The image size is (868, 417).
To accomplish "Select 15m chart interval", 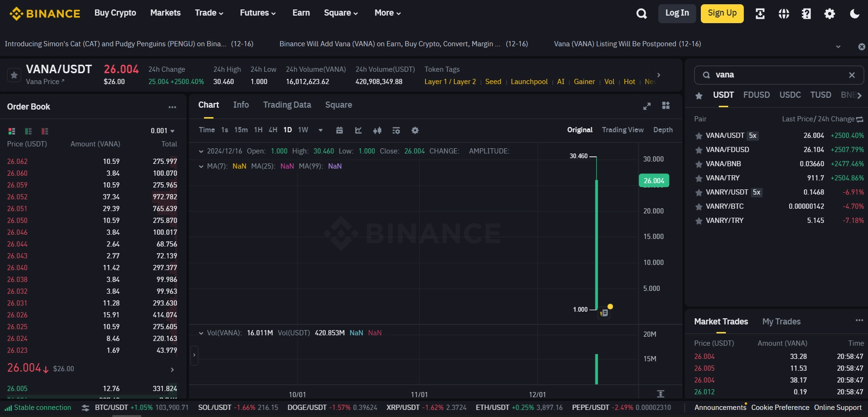I will click(x=241, y=130).
